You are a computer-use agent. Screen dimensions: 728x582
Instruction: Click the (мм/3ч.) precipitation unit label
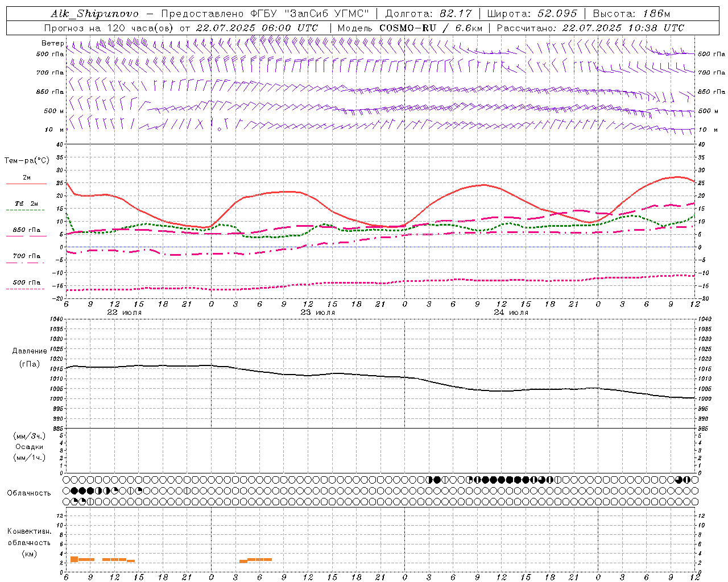(x=30, y=436)
